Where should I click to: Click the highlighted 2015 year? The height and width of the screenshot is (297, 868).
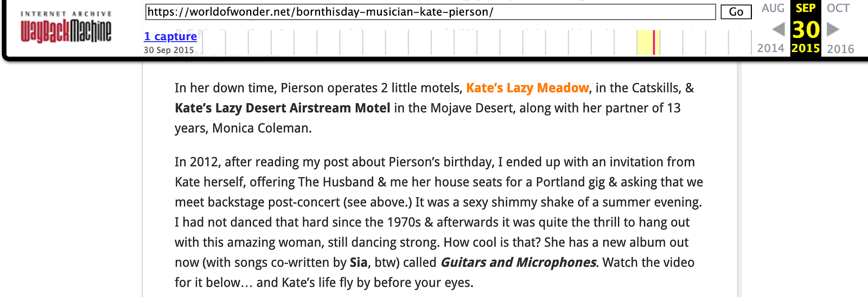806,48
